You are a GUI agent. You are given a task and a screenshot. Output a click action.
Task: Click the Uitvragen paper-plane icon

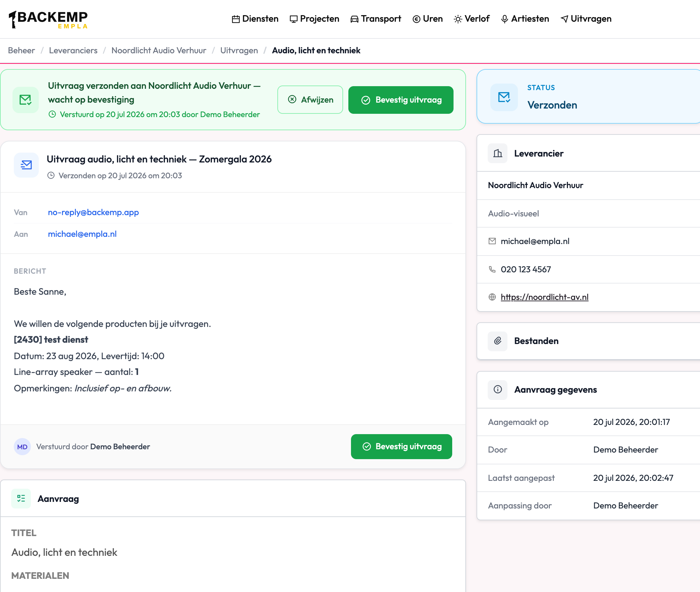565,19
